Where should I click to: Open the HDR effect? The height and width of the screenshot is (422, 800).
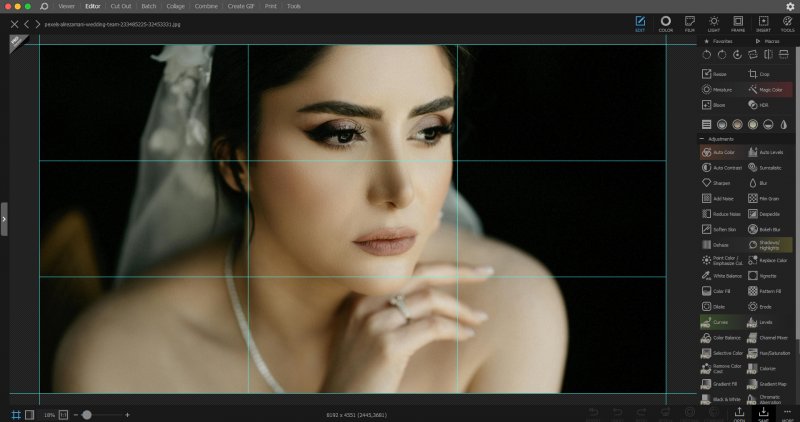pos(758,105)
